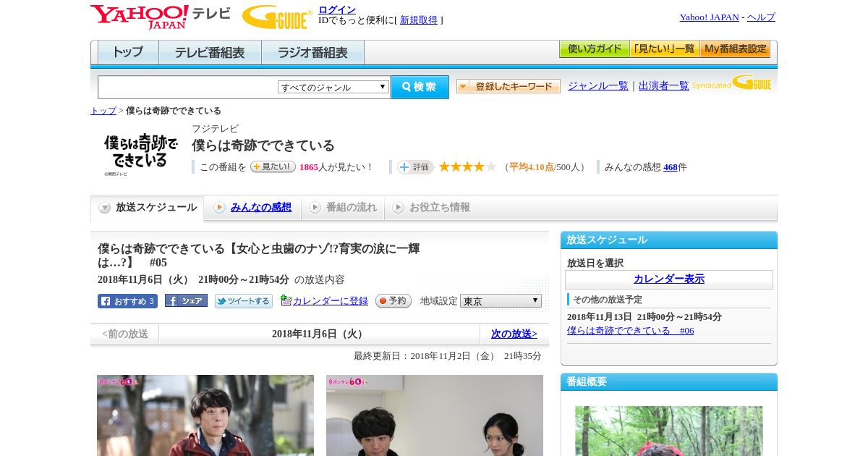This screenshot has width=868, height=456.
Task: Click the みんなの感想 tab arrow icon
Action: 219,208
